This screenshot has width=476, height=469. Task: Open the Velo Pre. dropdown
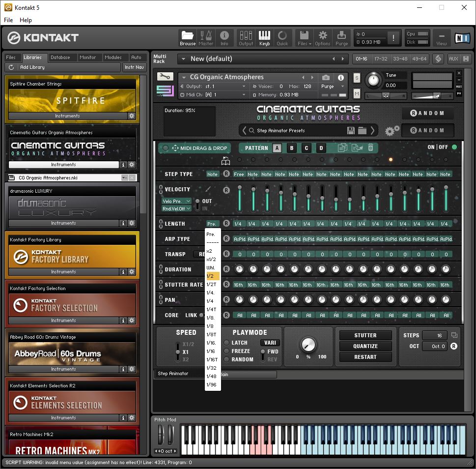coord(177,201)
